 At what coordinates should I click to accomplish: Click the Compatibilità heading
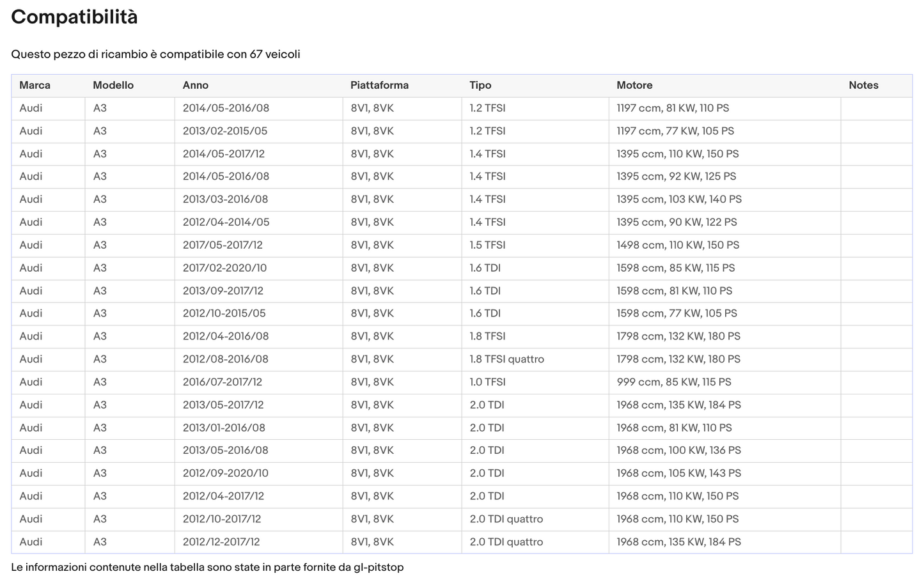[74, 17]
